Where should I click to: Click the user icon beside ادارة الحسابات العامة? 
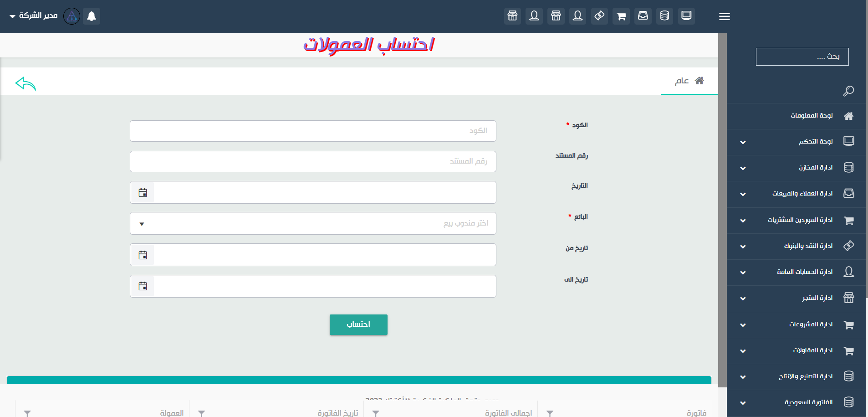click(x=848, y=272)
